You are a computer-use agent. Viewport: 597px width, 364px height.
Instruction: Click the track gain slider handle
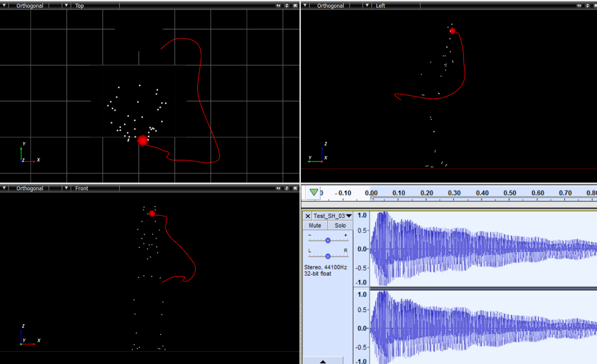click(x=328, y=240)
